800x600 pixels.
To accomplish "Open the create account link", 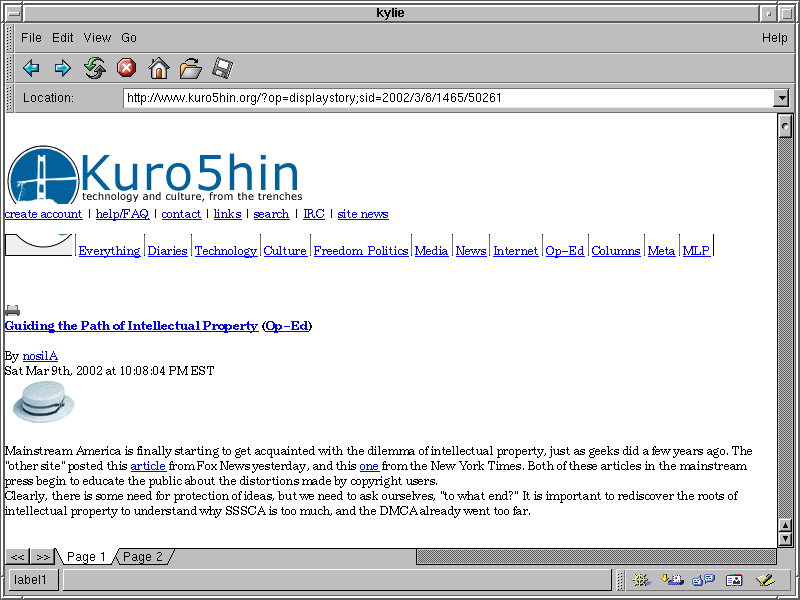I will (43, 214).
